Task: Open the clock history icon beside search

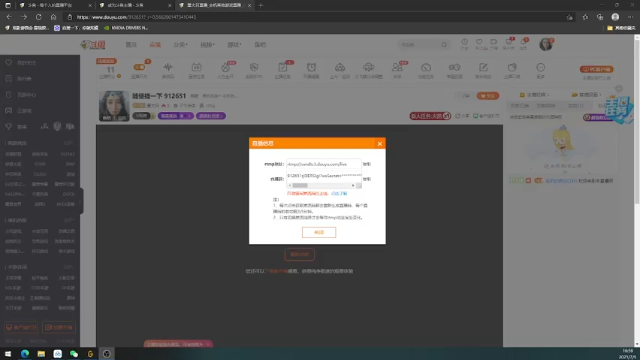Action: click(464, 42)
